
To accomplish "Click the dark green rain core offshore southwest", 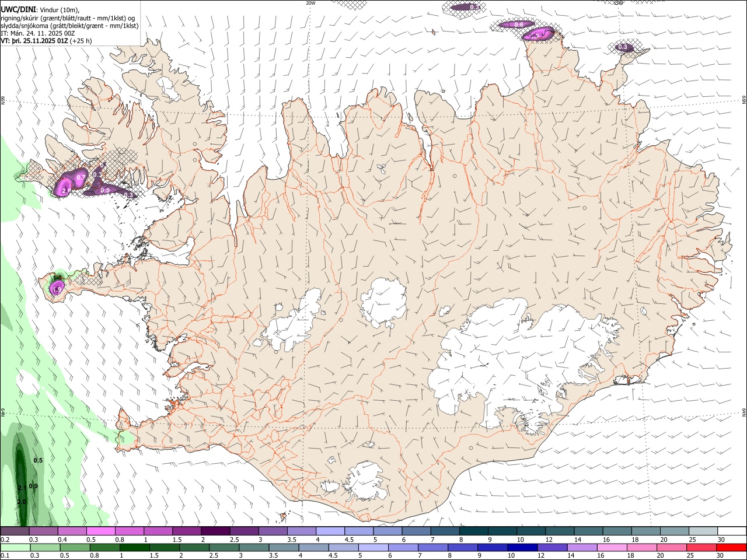I will (20, 484).
